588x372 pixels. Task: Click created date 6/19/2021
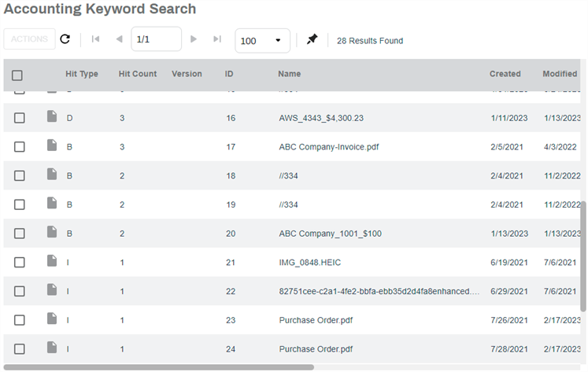tap(509, 262)
